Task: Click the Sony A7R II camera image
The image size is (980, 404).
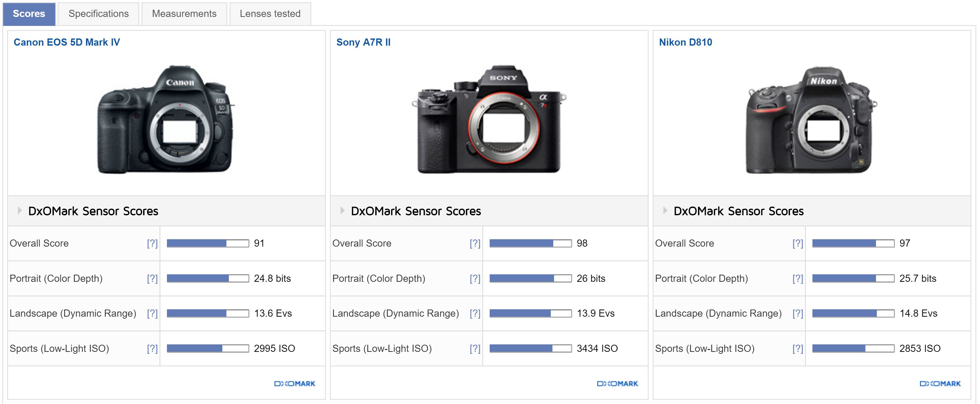Action: click(x=489, y=120)
